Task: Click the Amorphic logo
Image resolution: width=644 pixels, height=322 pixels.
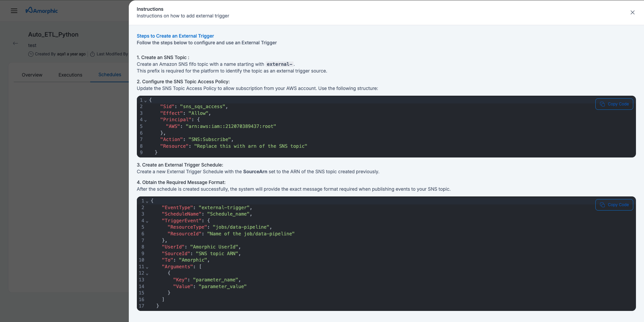Action: click(x=42, y=11)
